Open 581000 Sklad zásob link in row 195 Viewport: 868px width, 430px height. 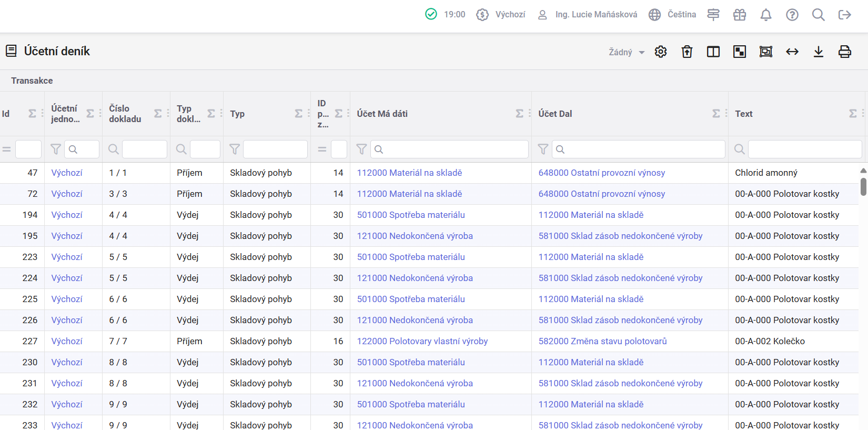[x=620, y=236]
